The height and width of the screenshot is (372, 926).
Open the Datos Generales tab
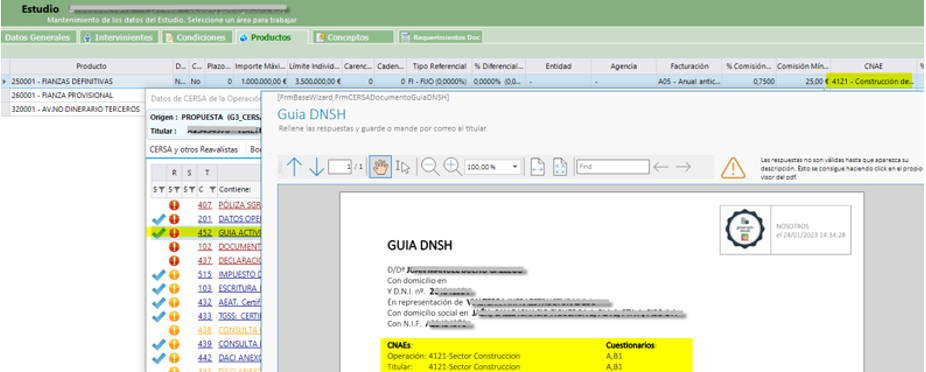[37, 37]
